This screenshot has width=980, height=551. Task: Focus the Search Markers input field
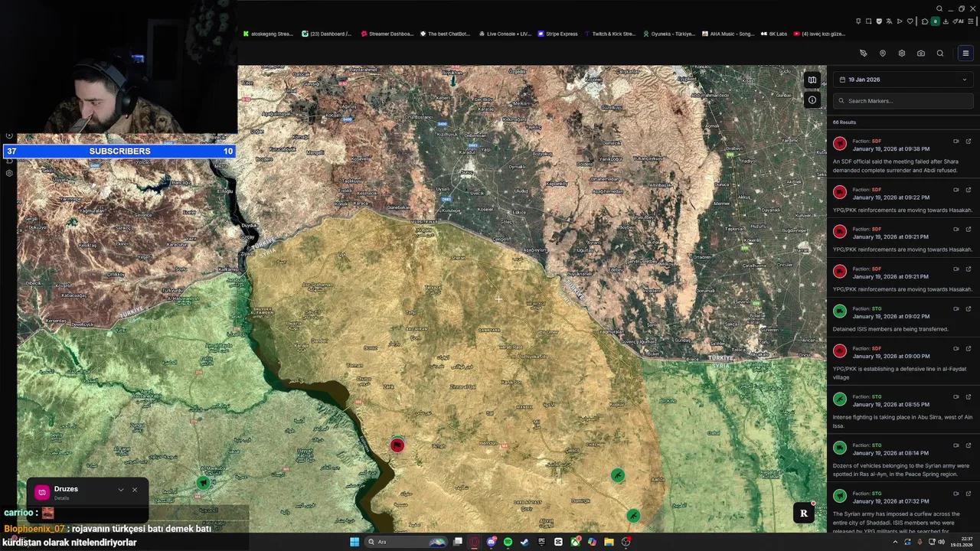[x=903, y=101]
